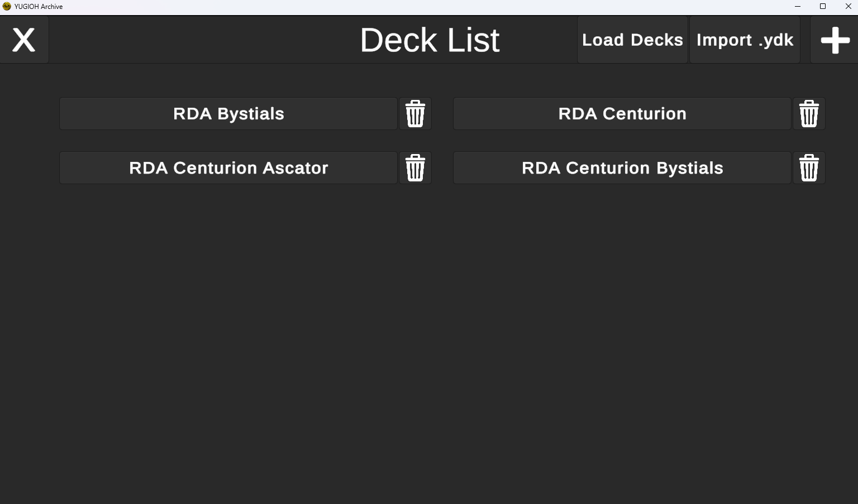Open the RDA Centurion deck
Viewport: 858px width, 504px height.
622,114
